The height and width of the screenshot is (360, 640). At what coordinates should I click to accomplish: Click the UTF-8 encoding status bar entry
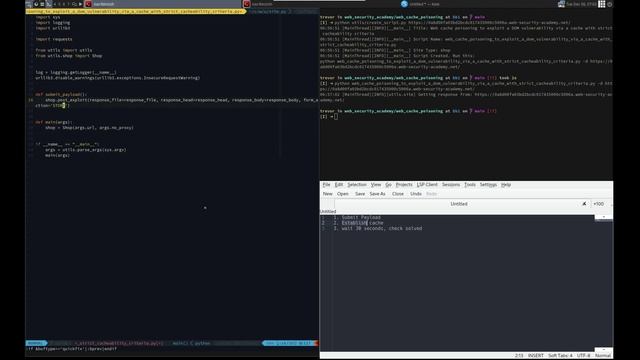tap(583, 356)
